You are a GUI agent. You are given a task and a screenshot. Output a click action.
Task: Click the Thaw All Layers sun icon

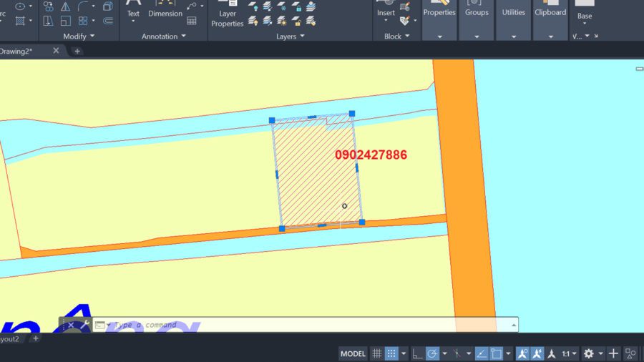tap(282, 21)
